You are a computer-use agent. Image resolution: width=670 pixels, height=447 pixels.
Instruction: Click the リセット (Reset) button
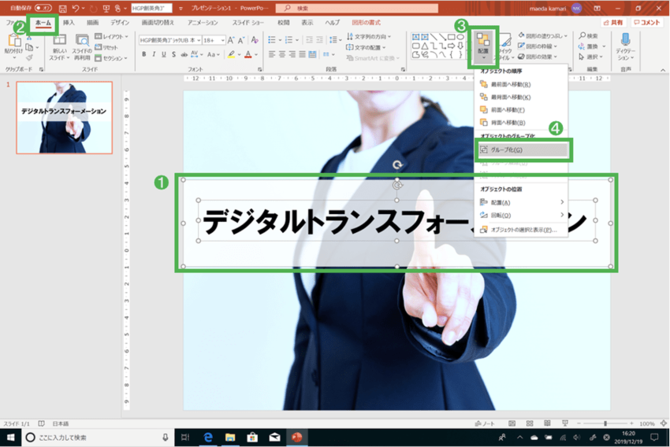pyautogui.click(x=106, y=47)
